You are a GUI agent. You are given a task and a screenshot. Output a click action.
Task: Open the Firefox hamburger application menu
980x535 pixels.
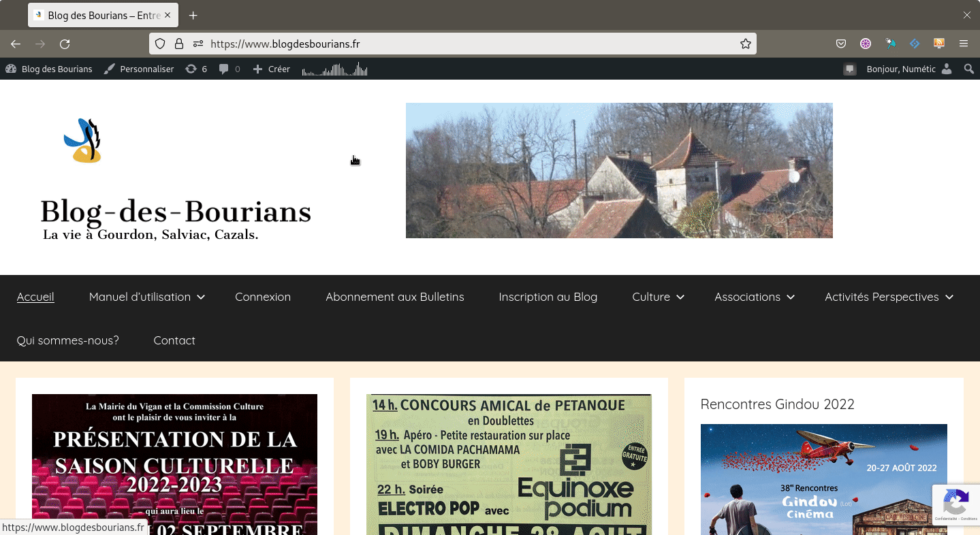click(x=964, y=44)
